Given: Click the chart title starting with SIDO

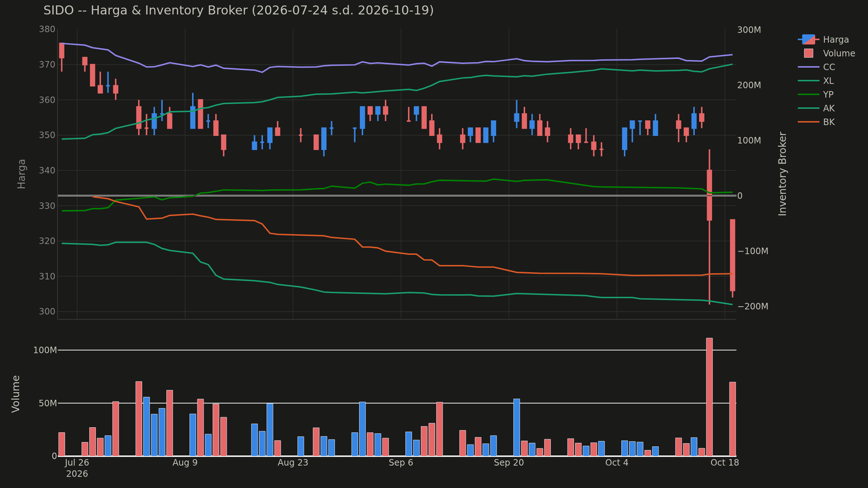Looking at the screenshot, I should [x=239, y=10].
